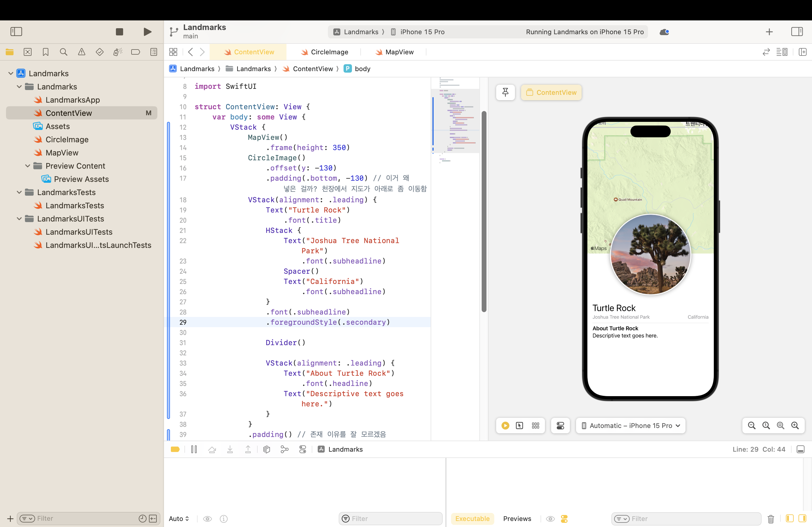
Task: Toggle the right inspector panel
Action: tap(797, 32)
